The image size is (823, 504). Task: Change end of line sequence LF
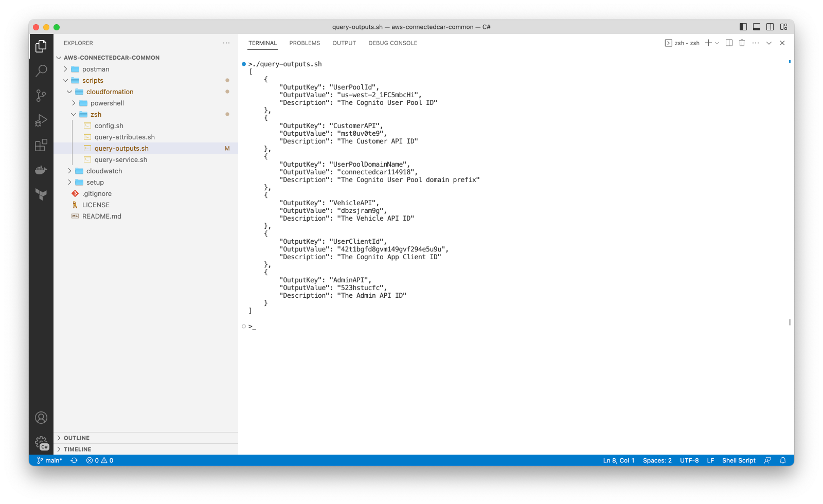coord(710,460)
